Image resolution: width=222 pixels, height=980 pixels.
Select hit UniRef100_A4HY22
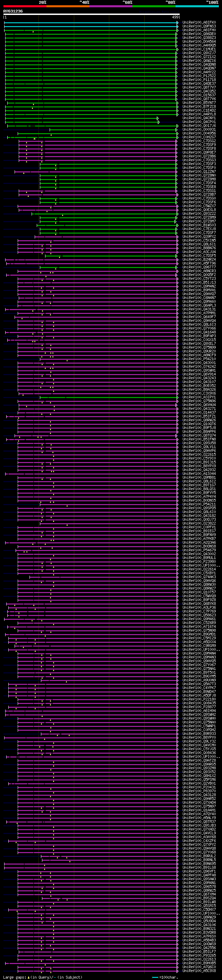[199, 72]
